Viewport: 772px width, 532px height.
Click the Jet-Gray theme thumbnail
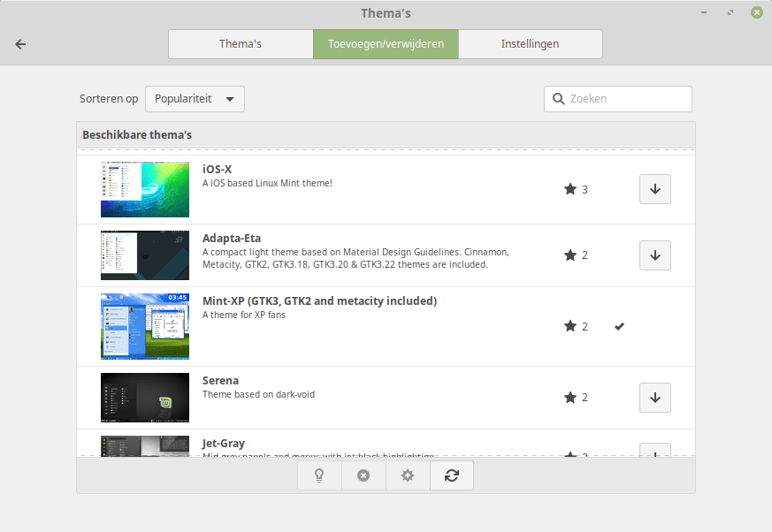click(145, 446)
